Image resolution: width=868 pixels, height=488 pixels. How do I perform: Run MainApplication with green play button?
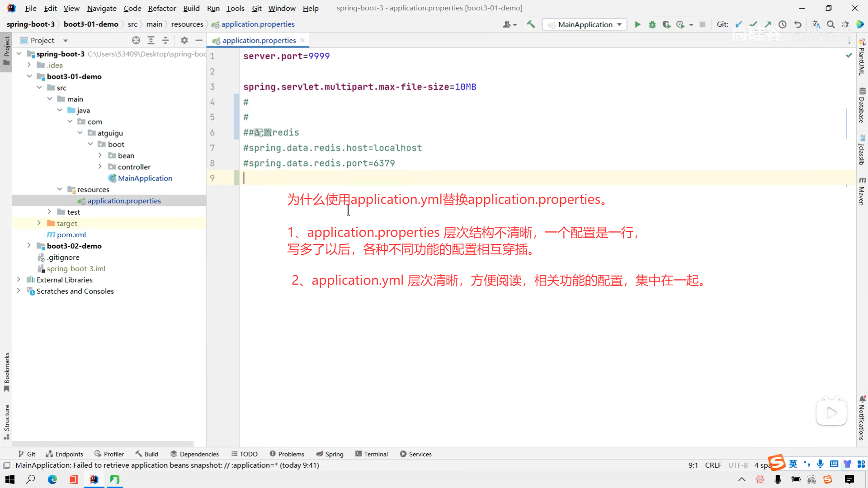(637, 24)
